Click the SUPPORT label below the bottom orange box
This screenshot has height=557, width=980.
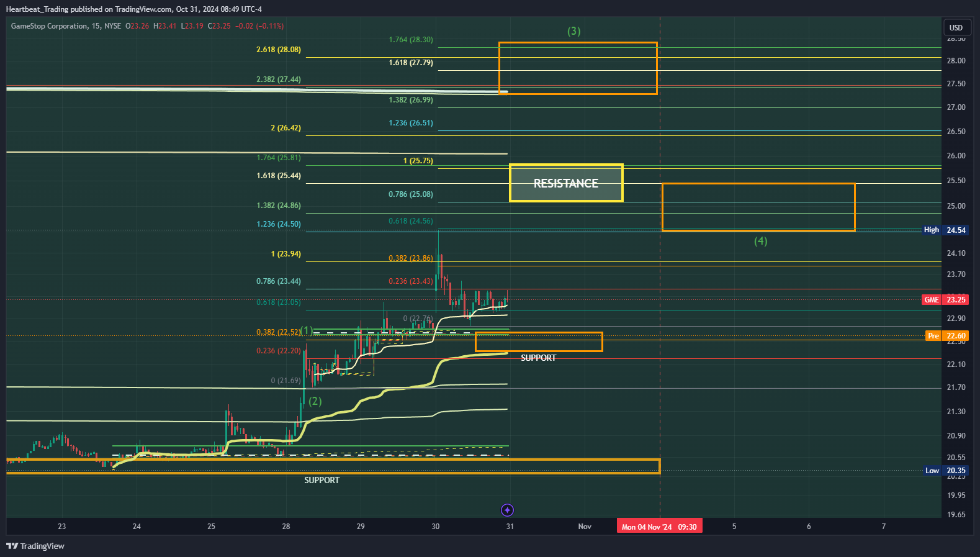tap(321, 480)
